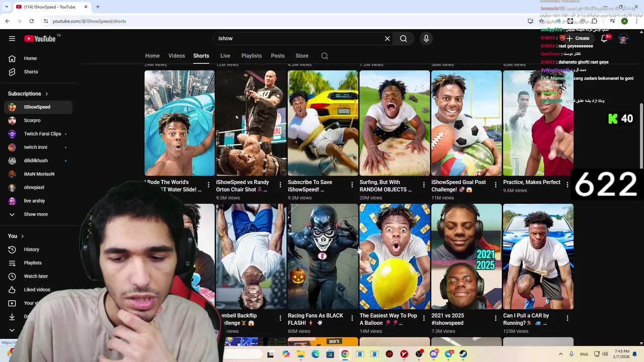
Task: Expand the You section chevron
Action: (x=22, y=236)
